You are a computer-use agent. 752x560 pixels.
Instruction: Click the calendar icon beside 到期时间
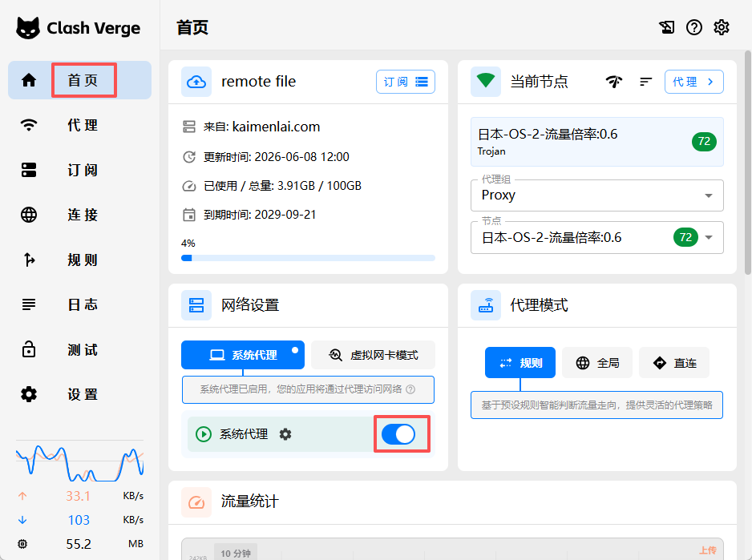(x=189, y=215)
